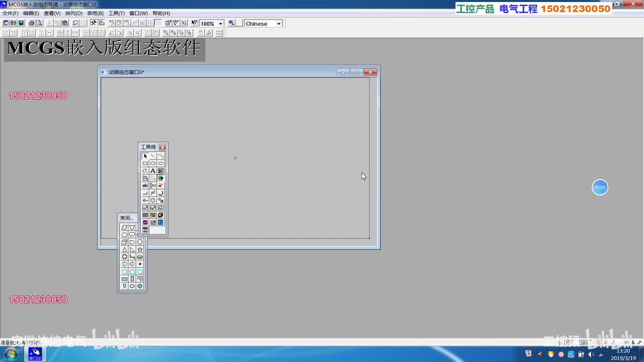Viewport: 644px width, 362px height.
Task: Pick the trapezoid shape in common symbols
Action: pos(132,227)
